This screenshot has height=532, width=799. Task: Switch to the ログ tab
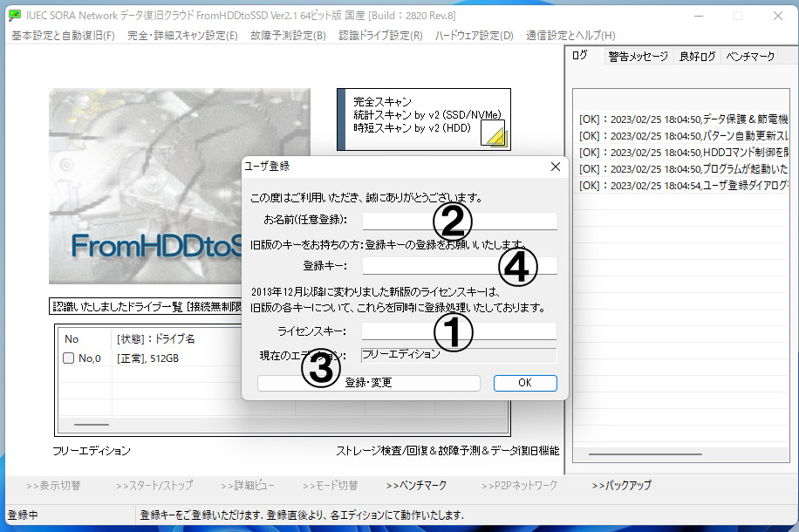click(580, 55)
